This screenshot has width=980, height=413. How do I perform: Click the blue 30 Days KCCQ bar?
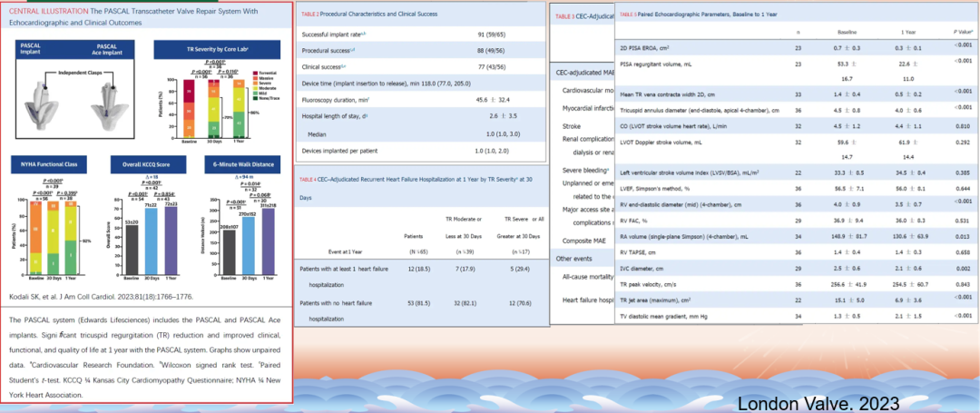pyautogui.click(x=152, y=243)
